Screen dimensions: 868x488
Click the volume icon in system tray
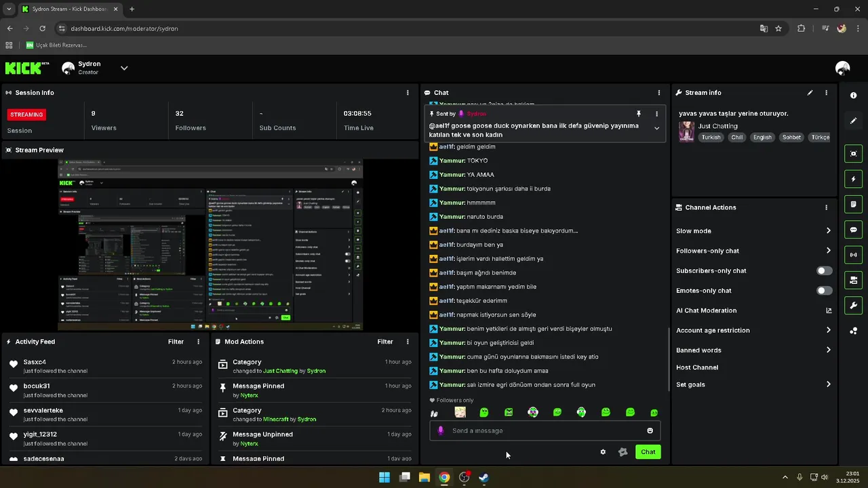click(825, 477)
